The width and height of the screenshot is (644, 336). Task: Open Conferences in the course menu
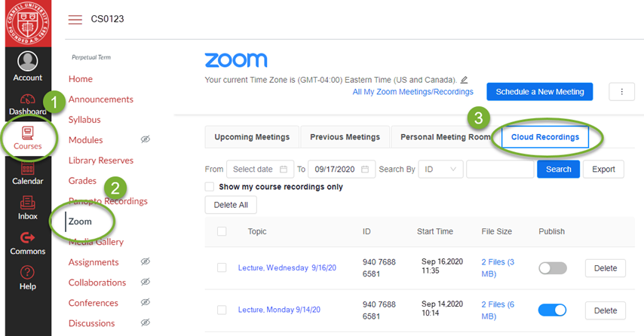coord(94,303)
